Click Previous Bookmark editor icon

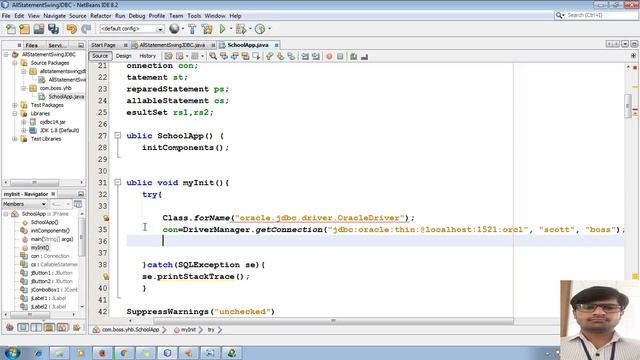(269, 56)
